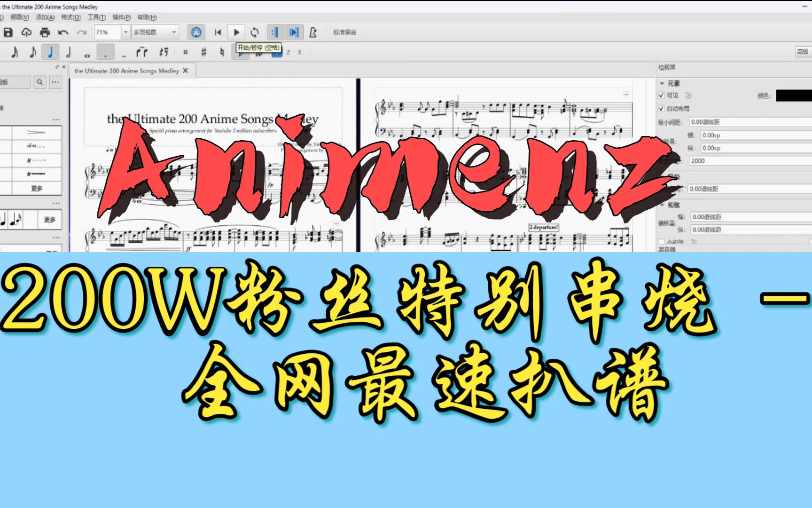Toggle loop playback
812x508 pixels.
[x=255, y=32]
